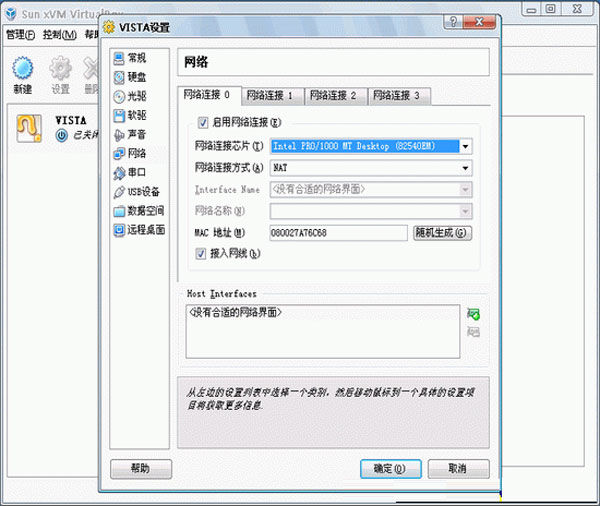Viewport: 600px width, 506px height.
Task: Open the 常规 general settings category
Action: pyautogui.click(x=130, y=58)
